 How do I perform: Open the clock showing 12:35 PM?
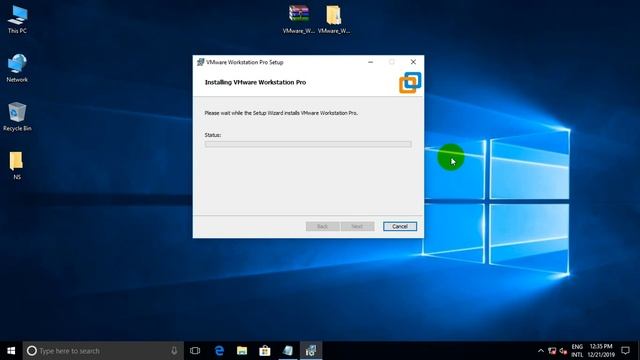[601, 351]
